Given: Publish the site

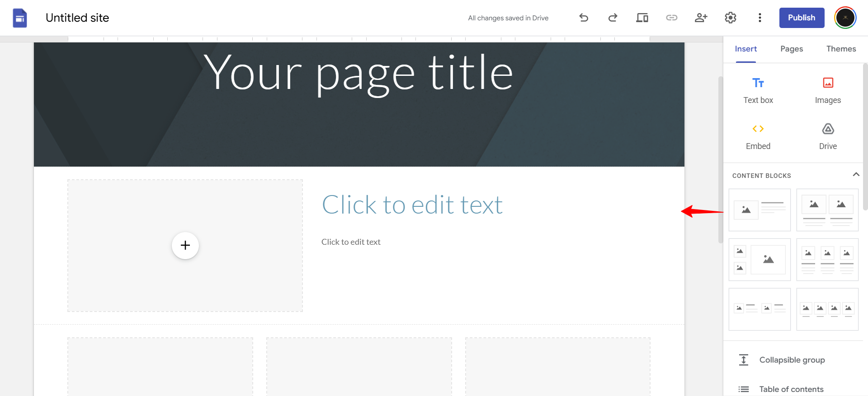Looking at the screenshot, I should (x=802, y=18).
